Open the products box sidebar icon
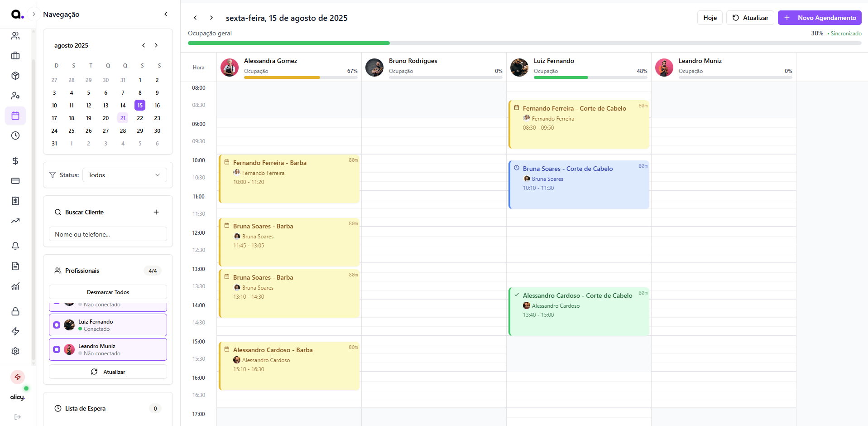Viewport: 868px width, 426px height. click(x=15, y=76)
